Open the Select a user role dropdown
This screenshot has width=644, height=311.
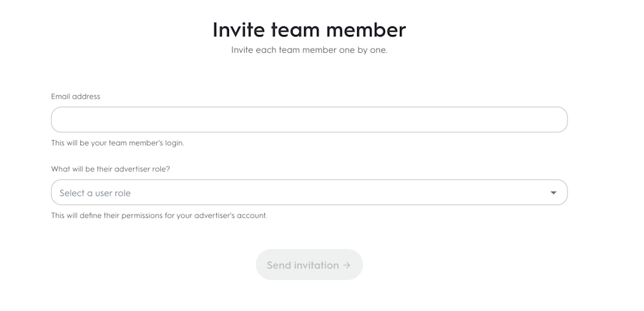pos(309,192)
